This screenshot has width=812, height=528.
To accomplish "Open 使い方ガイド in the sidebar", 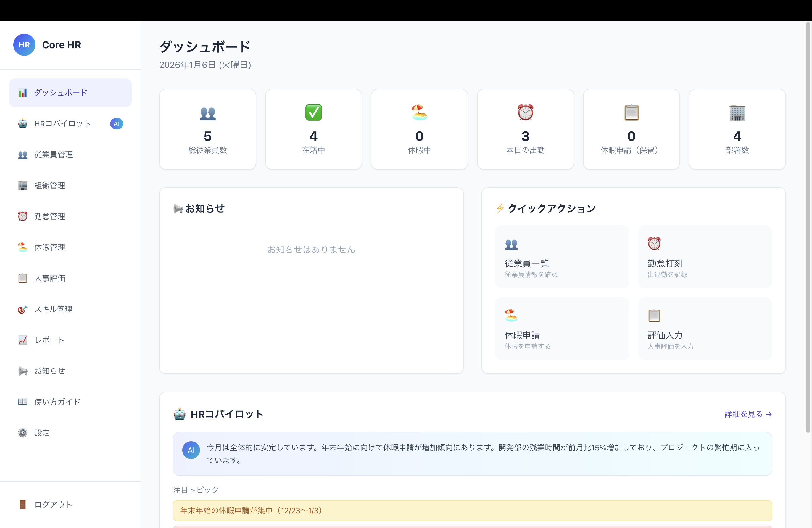I will click(57, 402).
